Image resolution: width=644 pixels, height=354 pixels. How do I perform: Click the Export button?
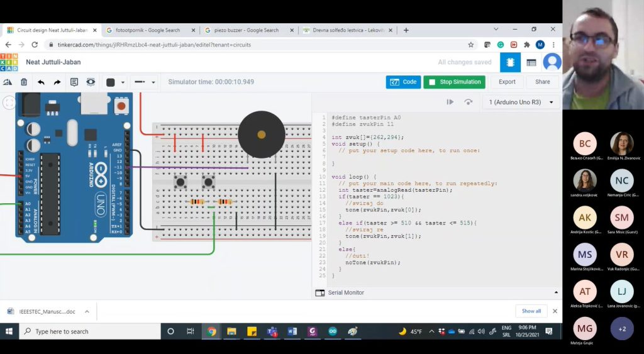click(x=507, y=82)
